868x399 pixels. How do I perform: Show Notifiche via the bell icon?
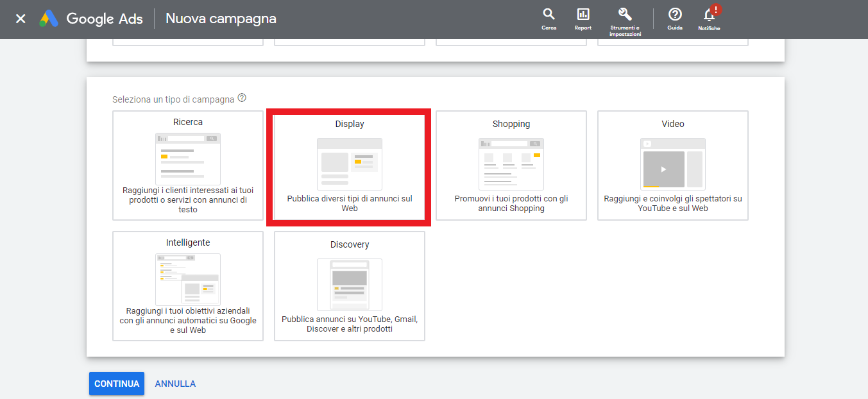coord(709,15)
